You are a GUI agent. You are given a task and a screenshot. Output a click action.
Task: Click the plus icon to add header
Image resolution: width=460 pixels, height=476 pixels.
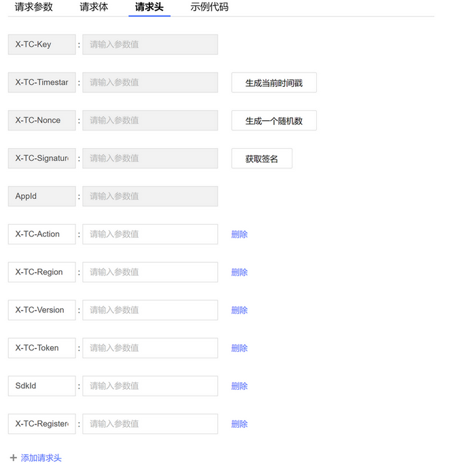[14, 458]
